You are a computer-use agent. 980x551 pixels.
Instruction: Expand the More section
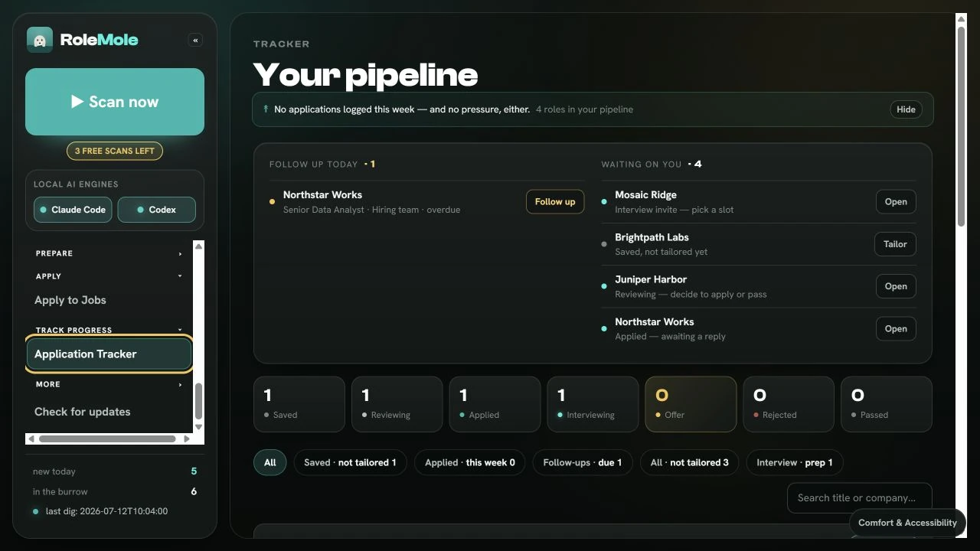pyautogui.click(x=109, y=384)
